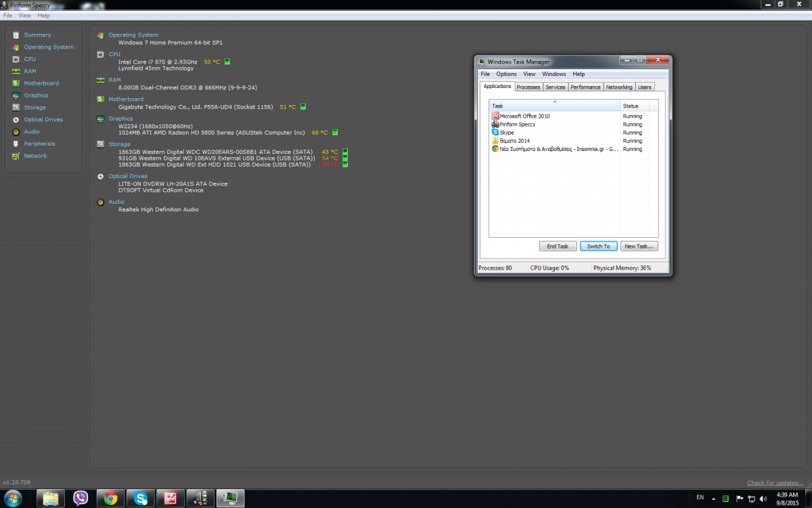Click the speaker icon beside Audio heading in summary
Screen dimensions: 812x508
tap(100, 202)
